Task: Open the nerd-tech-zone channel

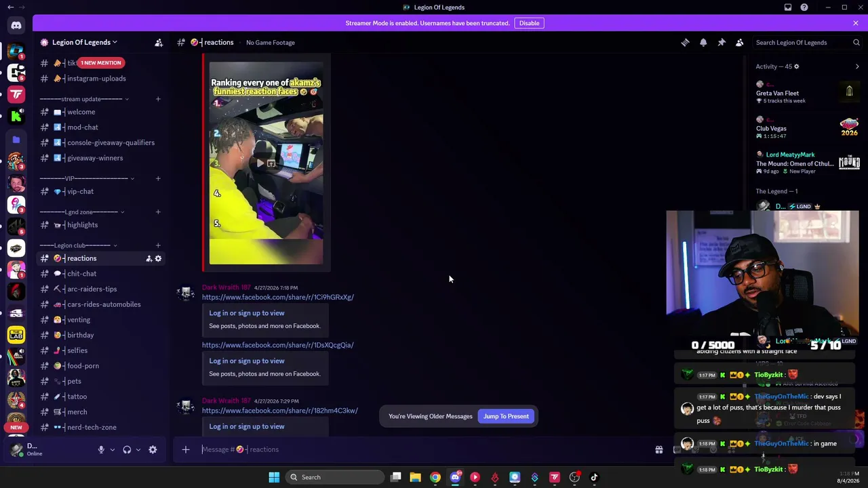Action: (x=101, y=428)
